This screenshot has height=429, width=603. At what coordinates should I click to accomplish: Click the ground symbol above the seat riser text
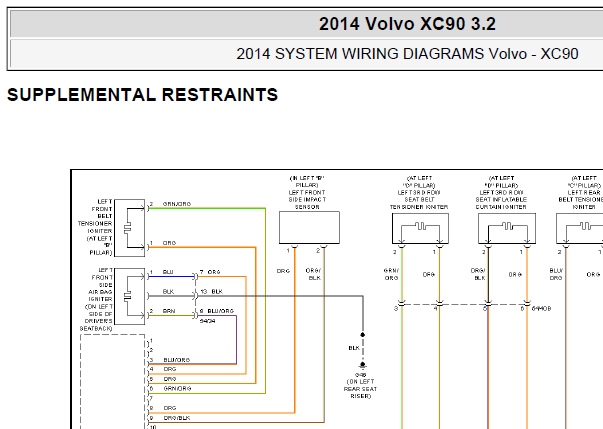pyautogui.click(x=362, y=366)
